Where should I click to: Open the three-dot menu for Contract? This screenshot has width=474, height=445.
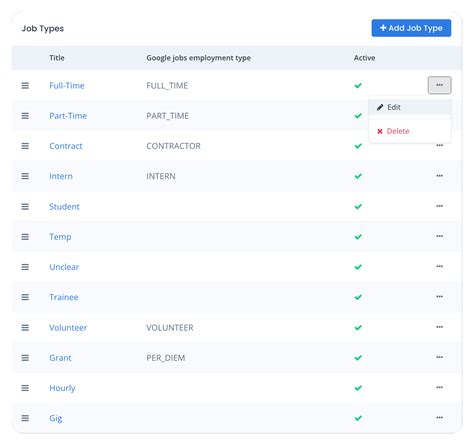pos(439,145)
